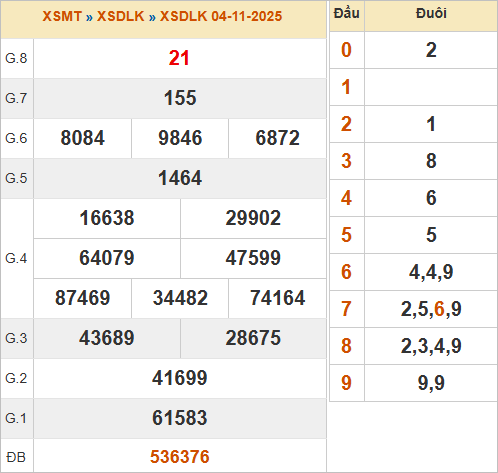Viewport: 498px width, 473px height.
Task: Click the G.6 number 9846
Action: click(180, 138)
